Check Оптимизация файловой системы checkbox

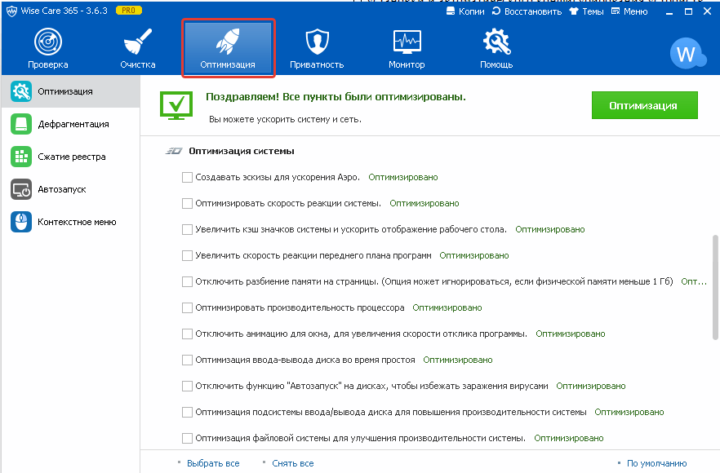(187, 439)
